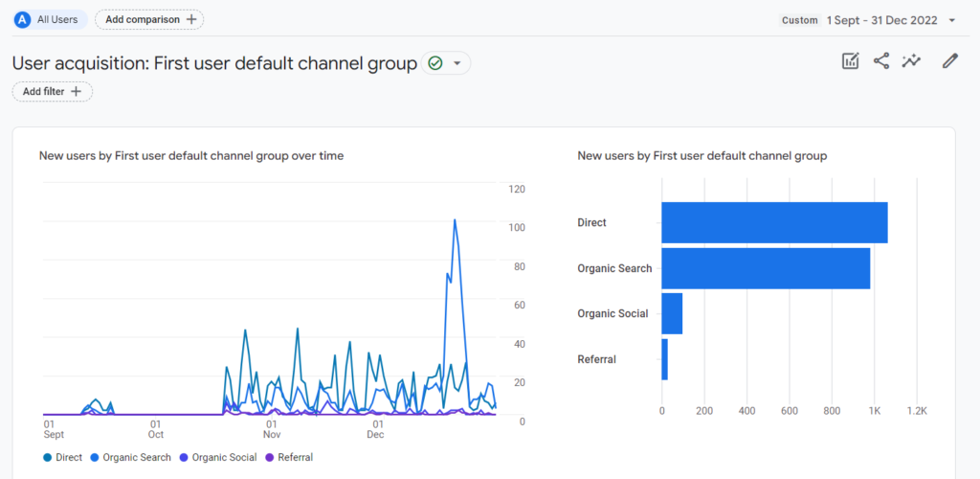Screen dimensions: 980x479
Task: Click the Add comparison button
Action: pos(149,19)
